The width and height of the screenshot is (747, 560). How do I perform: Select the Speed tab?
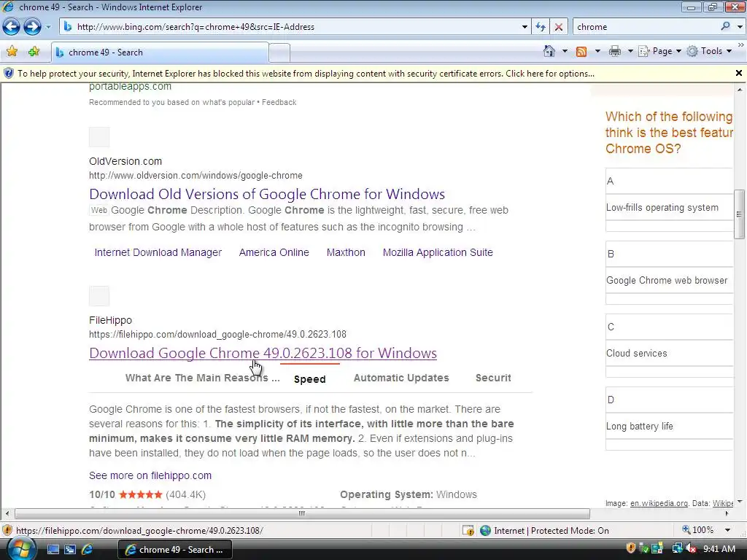[309, 379]
